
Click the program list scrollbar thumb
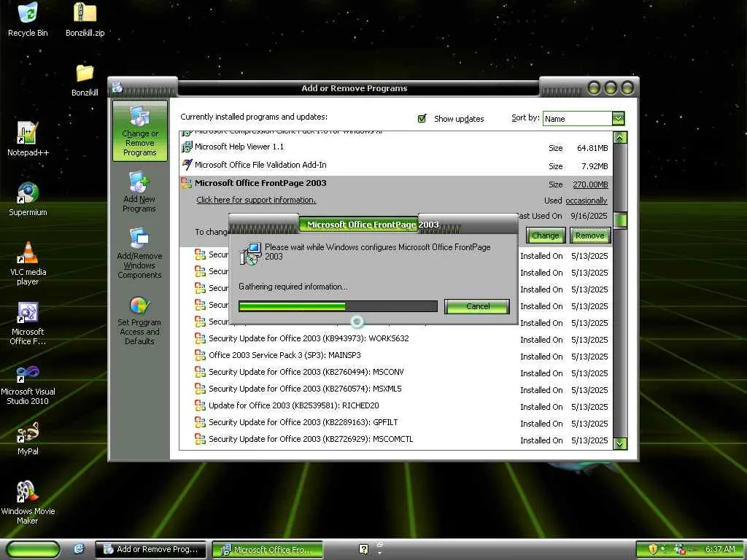point(620,220)
